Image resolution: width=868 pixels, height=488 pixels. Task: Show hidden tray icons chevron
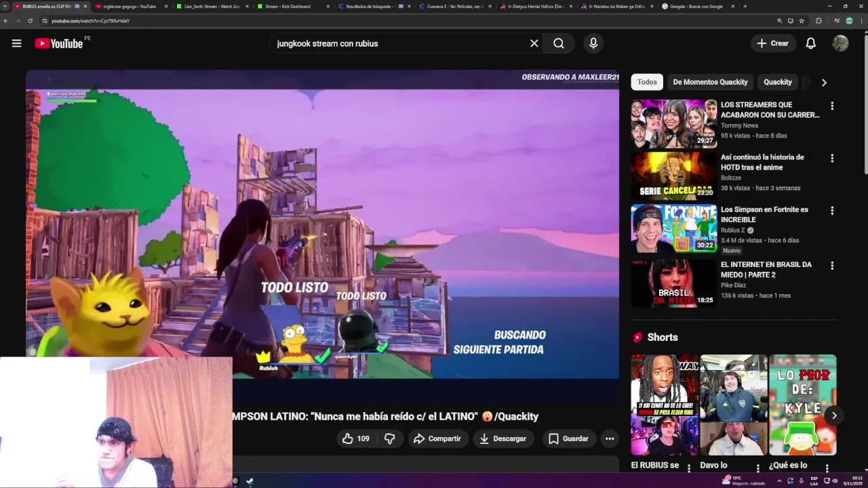click(779, 481)
